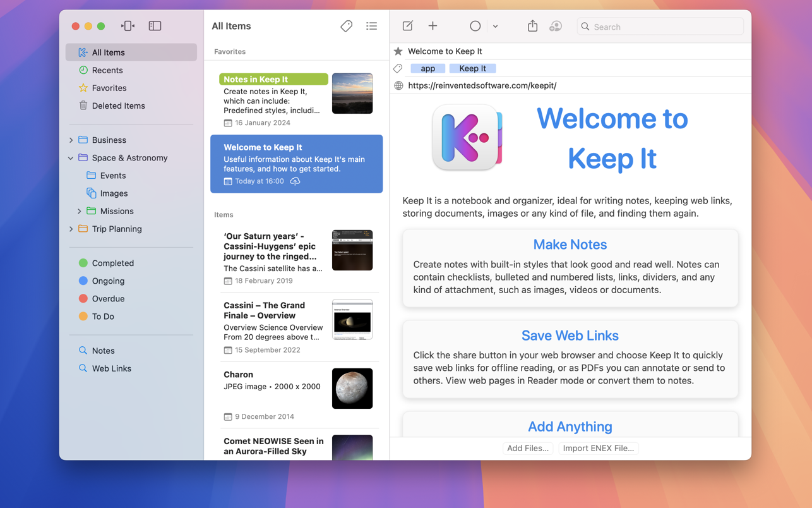The image size is (812, 508).
Task: Click the Our Saturn years webpage thumbnail
Action: tap(352, 250)
